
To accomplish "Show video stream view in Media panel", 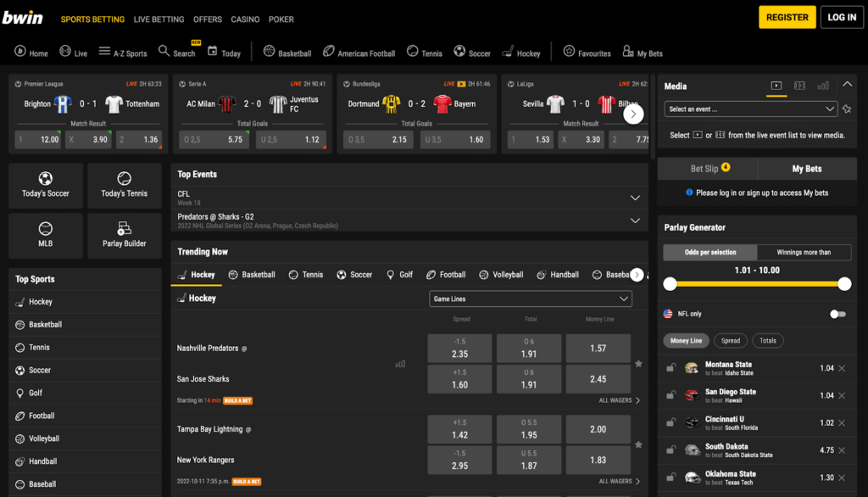I will (x=776, y=86).
